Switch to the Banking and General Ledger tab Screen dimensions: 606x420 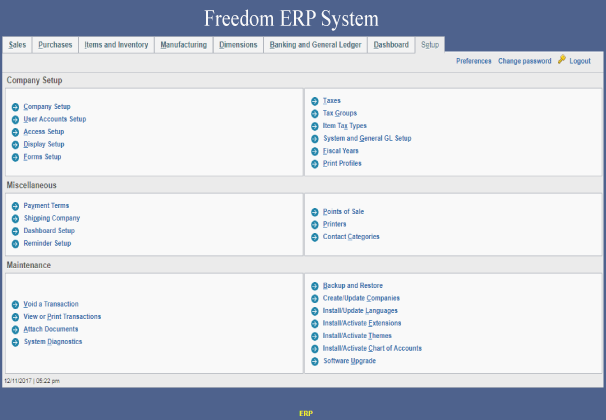tap(315, 45)
